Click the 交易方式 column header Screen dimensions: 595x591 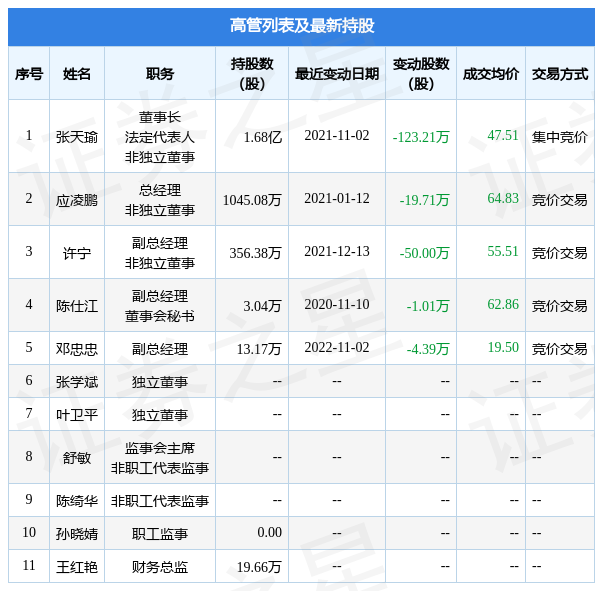pos(560,73)
